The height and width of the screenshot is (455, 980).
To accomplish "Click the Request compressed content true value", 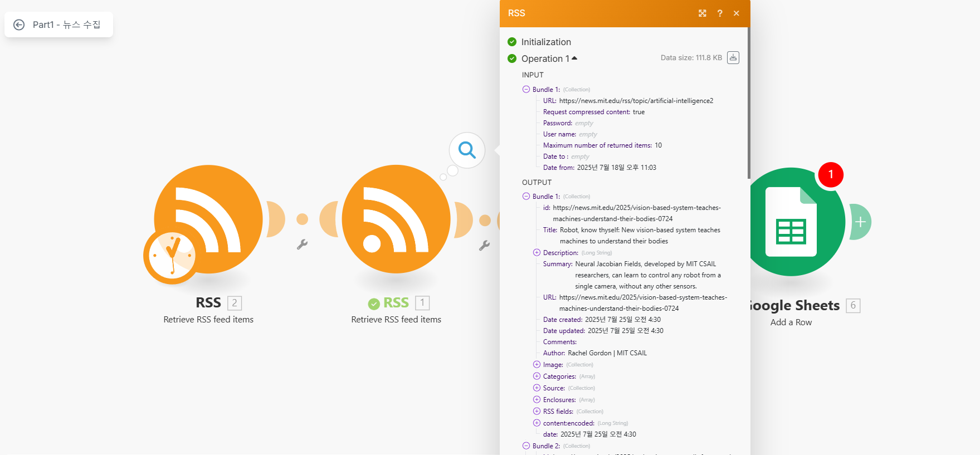I will [x=639, y=112].
